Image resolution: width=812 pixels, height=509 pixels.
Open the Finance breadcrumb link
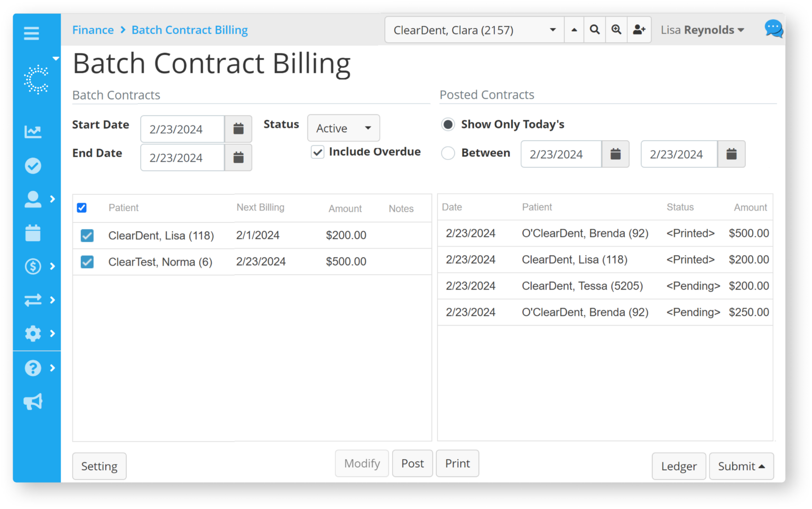point(93,30)
